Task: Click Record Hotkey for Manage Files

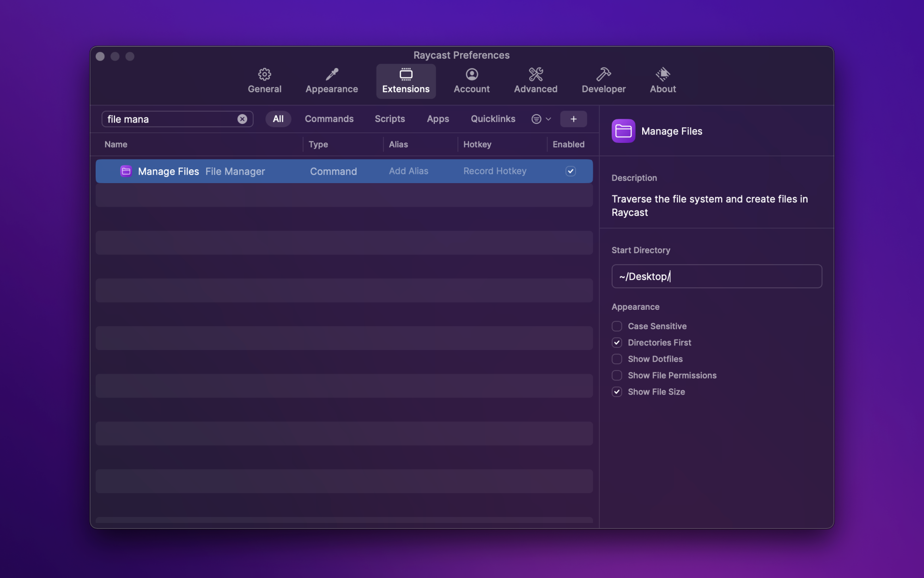Action: tap(495, 171)
